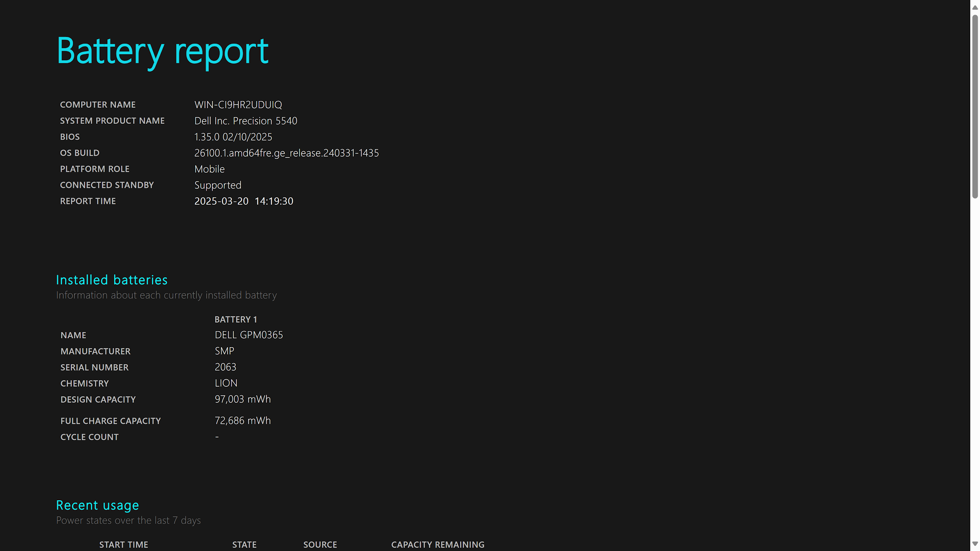Screen dimensions: 980x551
Task: Click the REPORT TIME label
Action: pyautogui.click(x=88, y=201)
